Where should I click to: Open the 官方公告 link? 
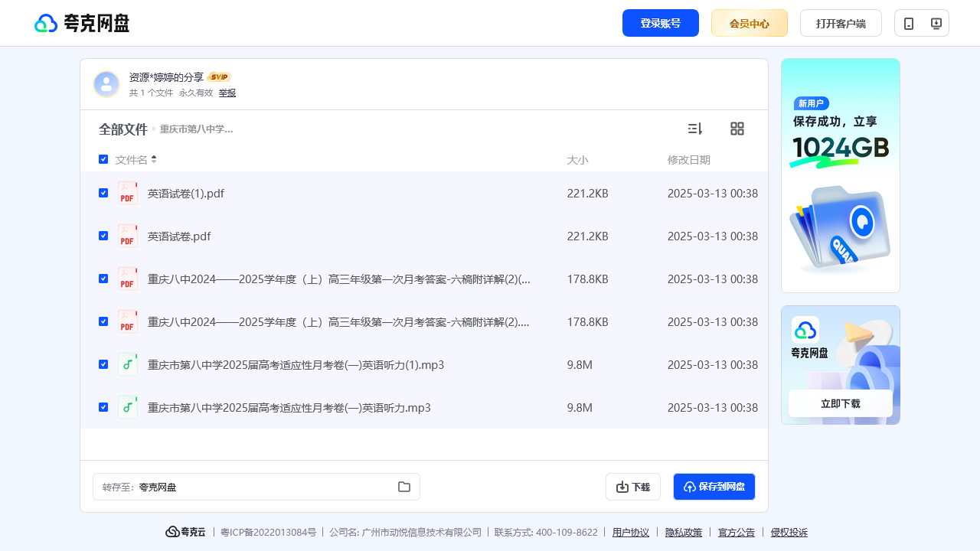(x=737, y=533)
